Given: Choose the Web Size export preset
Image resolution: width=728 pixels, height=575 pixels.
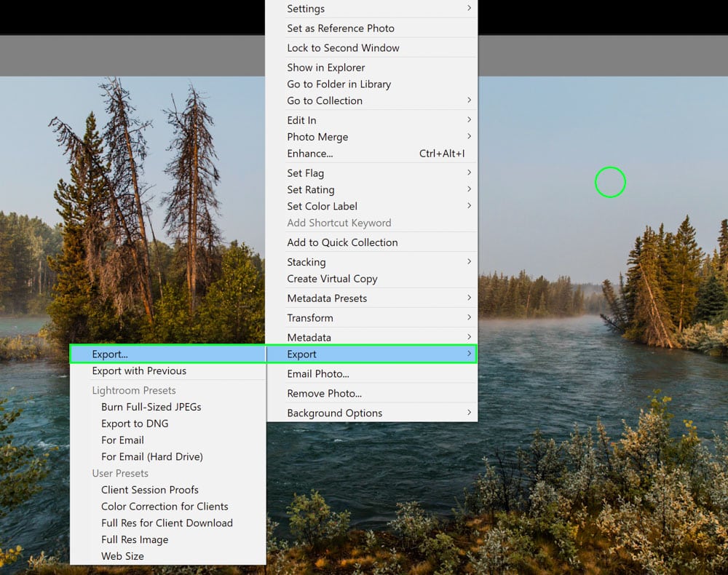Looking at the screenshot, I should (168, 556).
